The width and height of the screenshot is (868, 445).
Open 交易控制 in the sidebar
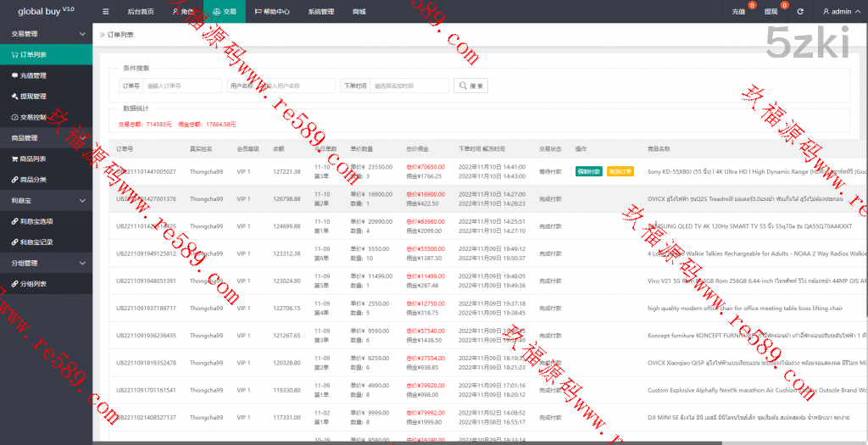34,117
